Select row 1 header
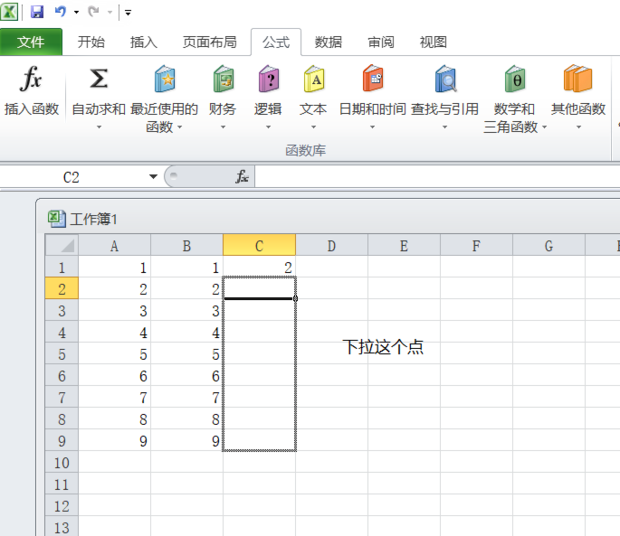 (x=62, y=267)
